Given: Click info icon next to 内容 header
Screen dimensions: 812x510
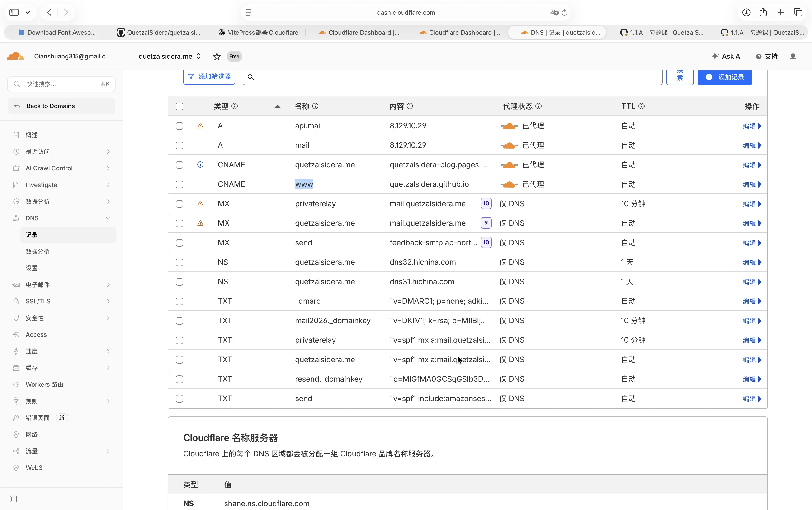Looking at the screenshot, I should coord(410,106).
